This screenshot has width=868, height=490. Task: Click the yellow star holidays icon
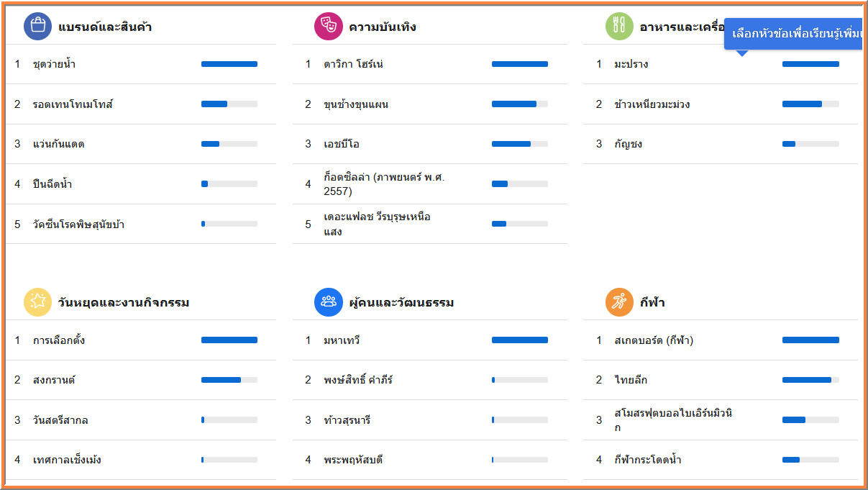point(37,302)
